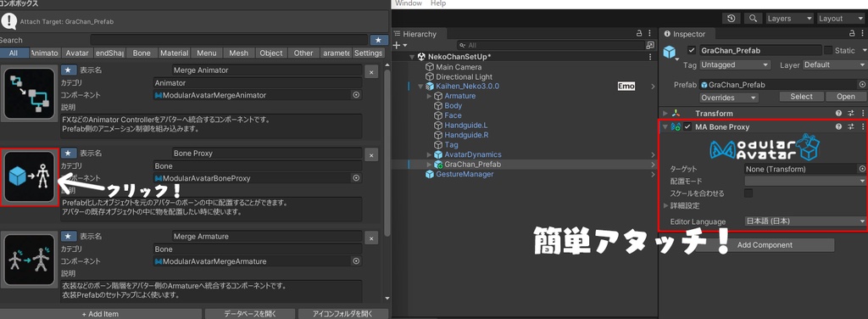This screenshot has width=868, height=319.
Task: Click the データベースを開く button
Action: click(250, 314)
